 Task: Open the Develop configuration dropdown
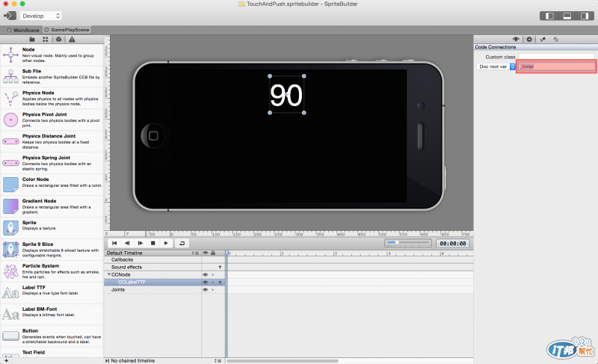pos(41,16)
